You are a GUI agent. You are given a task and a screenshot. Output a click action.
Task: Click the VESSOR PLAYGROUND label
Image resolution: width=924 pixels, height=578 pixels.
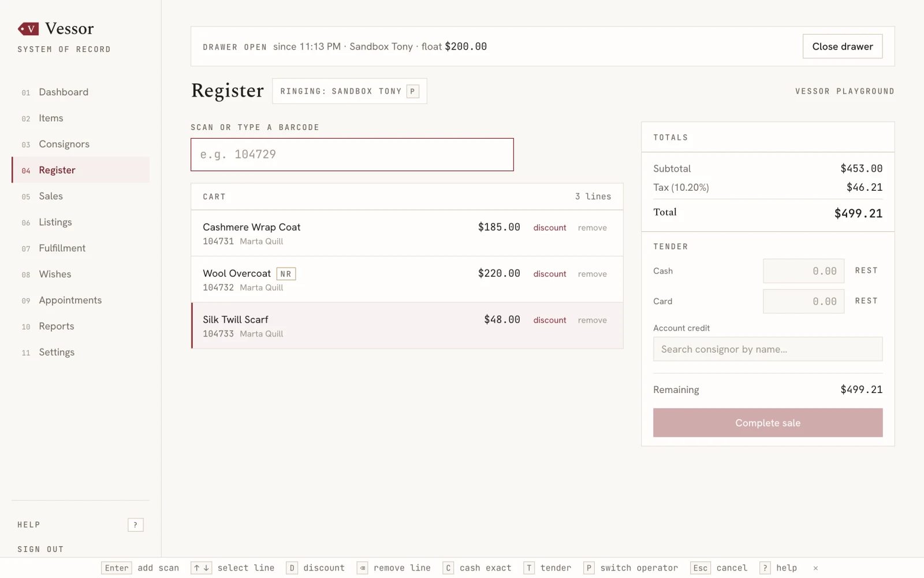[845, 91]
